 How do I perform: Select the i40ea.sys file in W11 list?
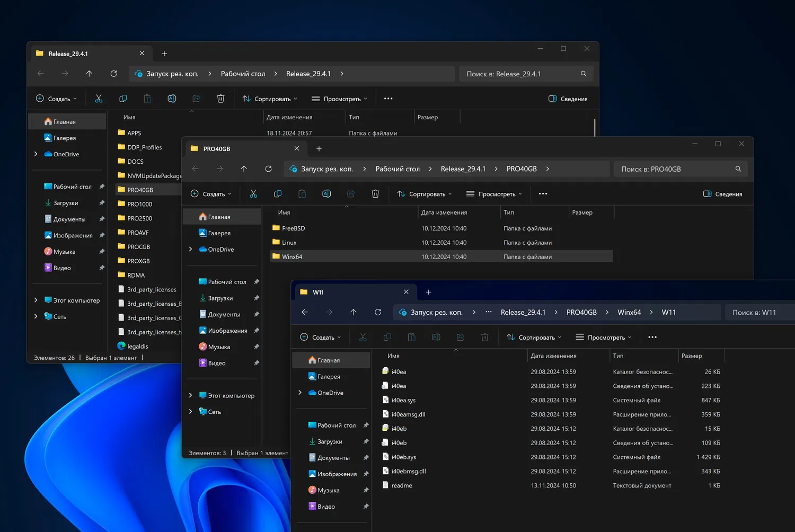(x=403, y=400)
